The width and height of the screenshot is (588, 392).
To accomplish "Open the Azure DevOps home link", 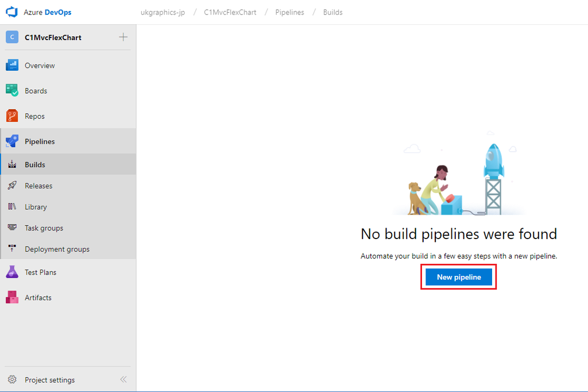I will click(x=47, y=13).
